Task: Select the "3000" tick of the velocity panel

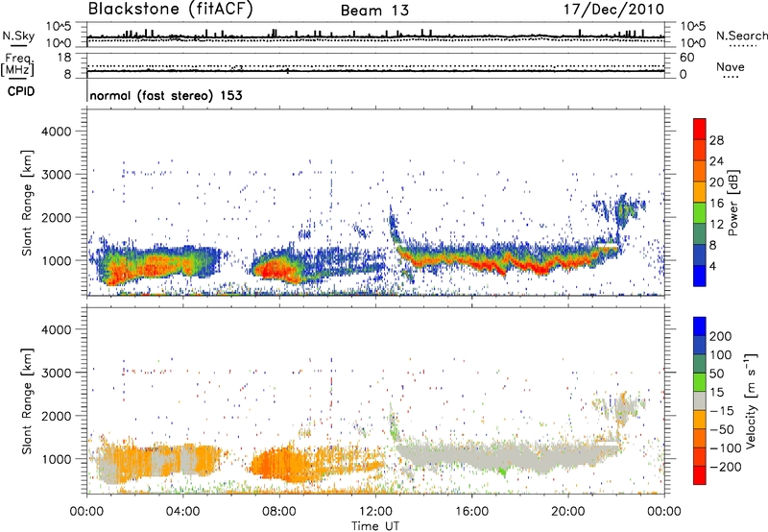Action: (x=57, y=373)
